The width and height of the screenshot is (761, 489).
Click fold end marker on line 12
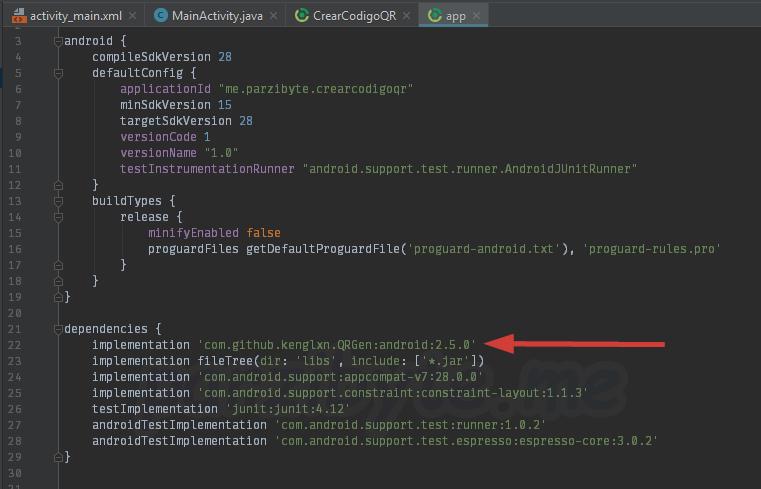(x=58, y=185)
